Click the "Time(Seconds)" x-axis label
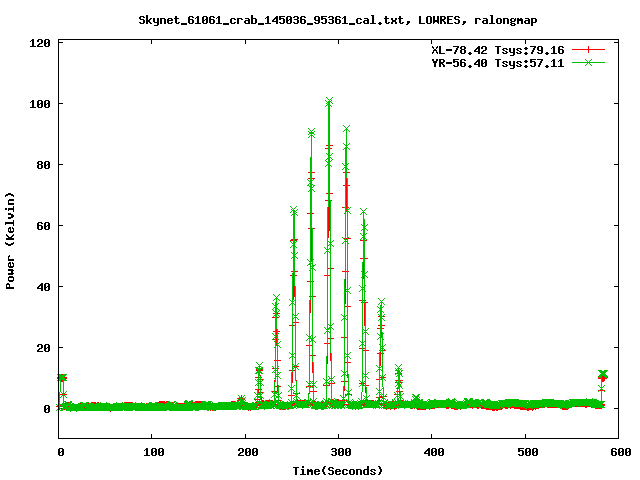640x480 pixels. point(338,470)
